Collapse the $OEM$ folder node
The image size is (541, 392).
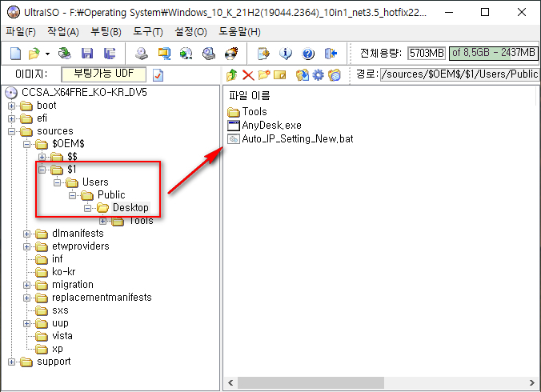pyautogui.click(x=27, y=144)
